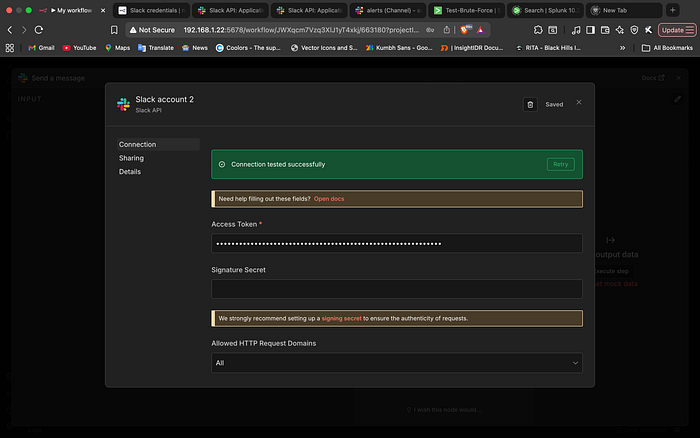The image size is (700, 438).
Task: Select the Connection section
Action: (158, 144)
